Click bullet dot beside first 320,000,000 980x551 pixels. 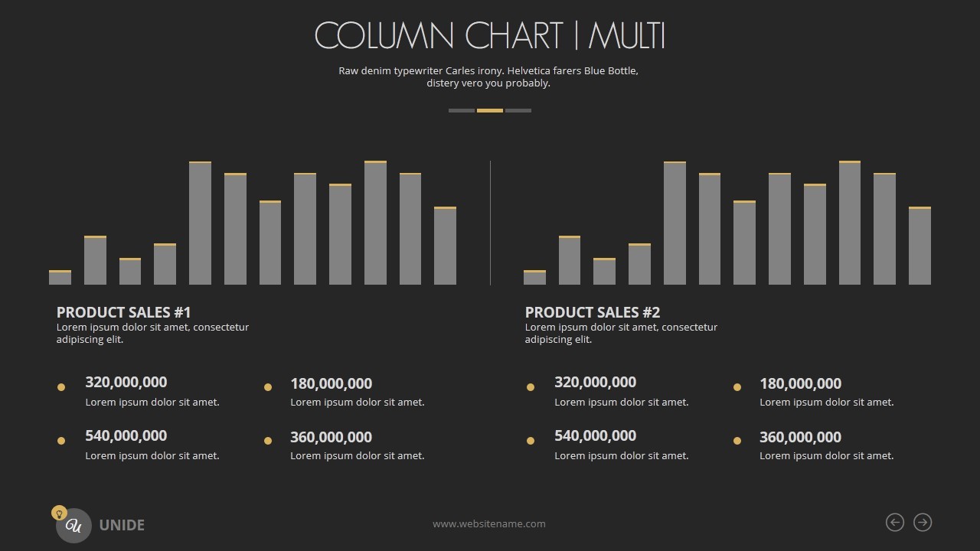61,387
